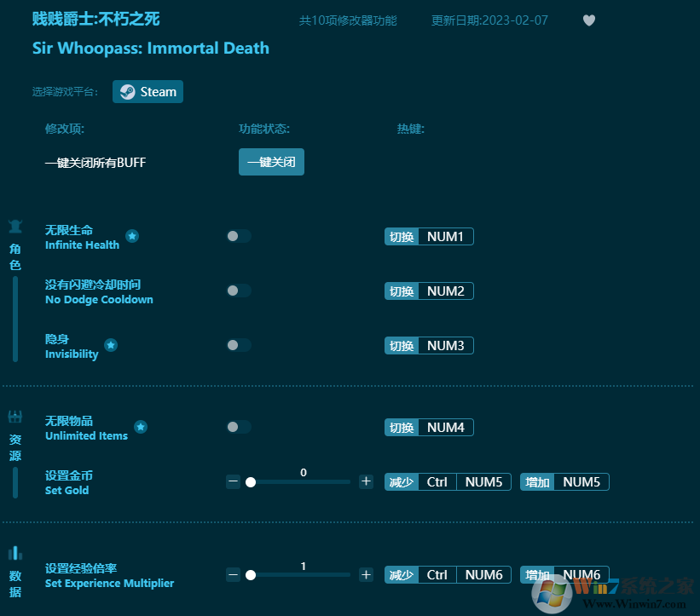Click the Ctrl key box in Set Gold decrease hotkey

[437, 481]
